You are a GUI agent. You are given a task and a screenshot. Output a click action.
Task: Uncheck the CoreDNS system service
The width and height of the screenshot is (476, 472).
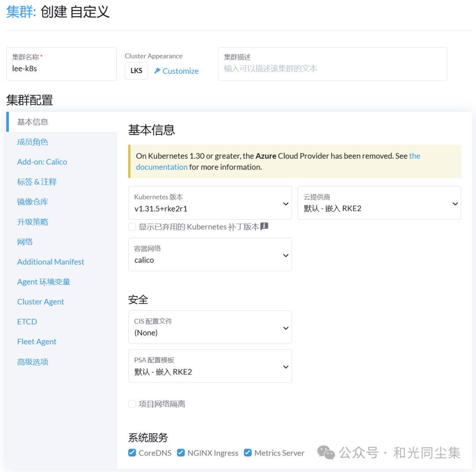[x=132, y=453]
